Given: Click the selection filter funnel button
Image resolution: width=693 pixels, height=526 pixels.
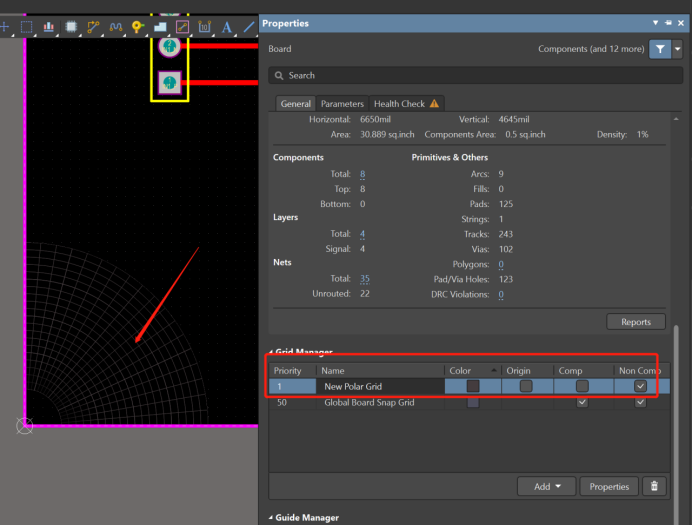Looking at the screenshot, I should tap(660, 49).
